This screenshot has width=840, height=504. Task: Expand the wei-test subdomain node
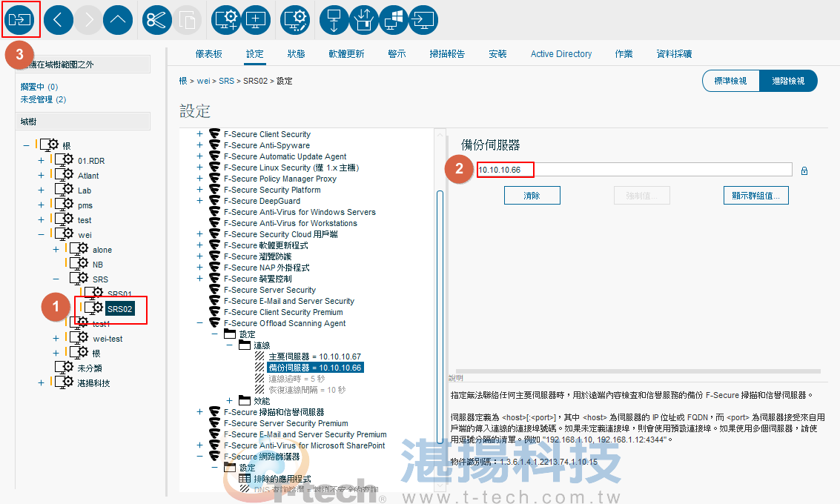tap(56, 339)
